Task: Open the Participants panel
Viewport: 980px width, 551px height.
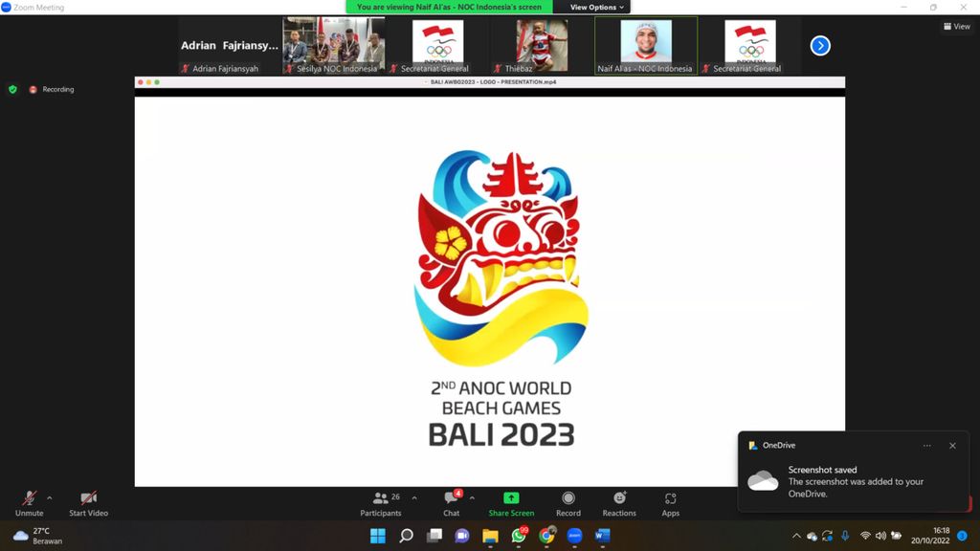Action: 381,503
